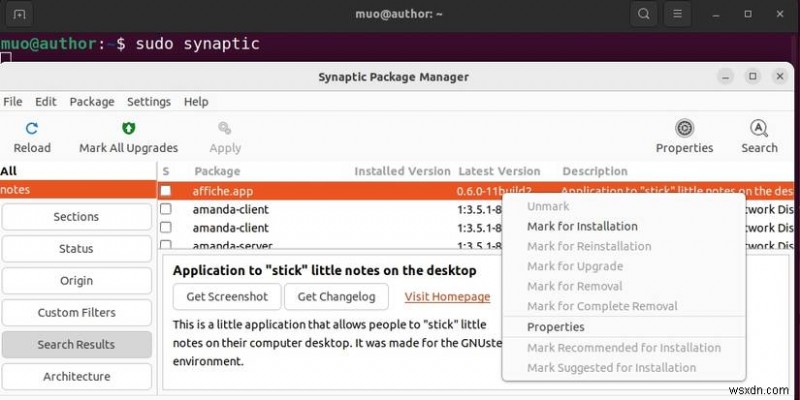Screen dimensions: 800x400
Task: Click the Mark All Upgrades shield icon
Action: coord(129,128)
